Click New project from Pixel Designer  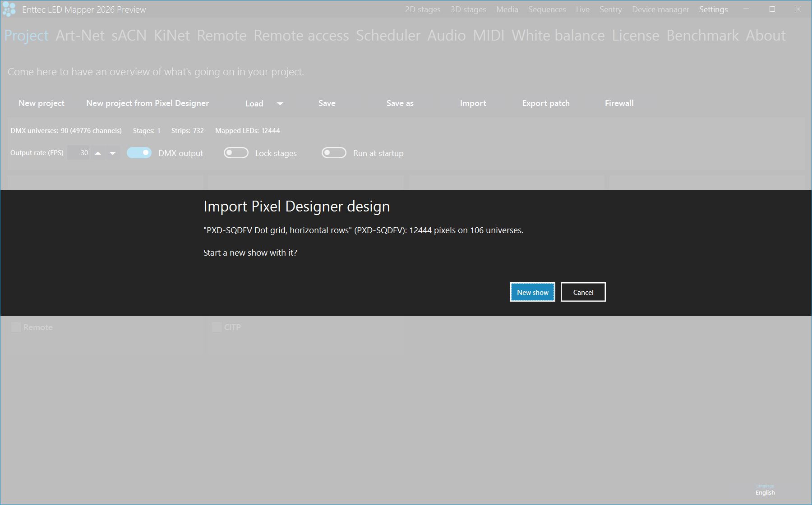pyautogui.click(x=148, y=103)
